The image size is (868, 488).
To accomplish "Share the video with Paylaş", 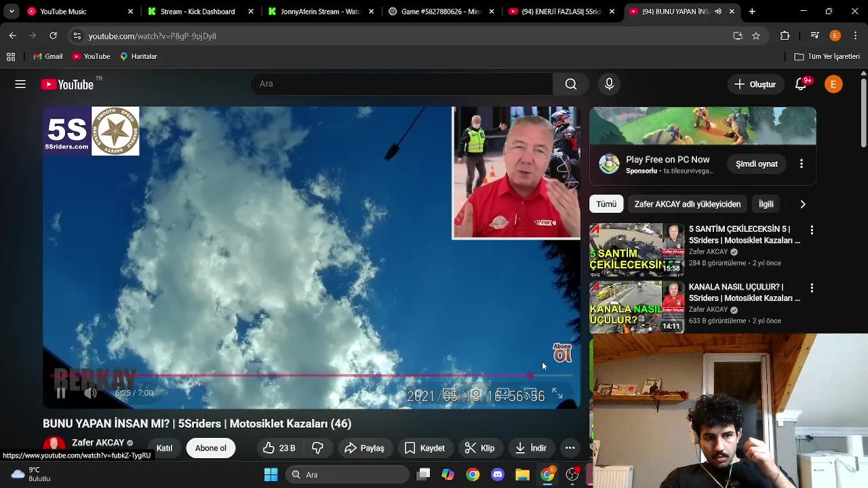I will pyautogui.click(x=364, y=448).
